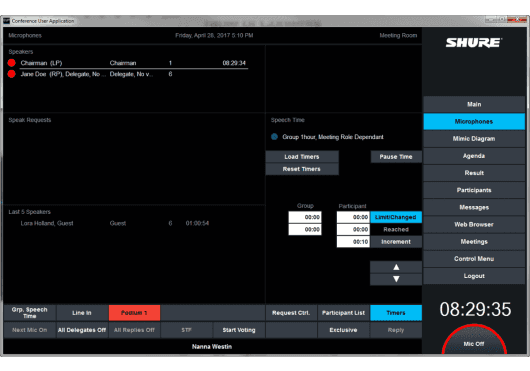The height and width of the screenshot is (371, 530).
Task: Click the Reply button
Action: click(x=396, y=330)
